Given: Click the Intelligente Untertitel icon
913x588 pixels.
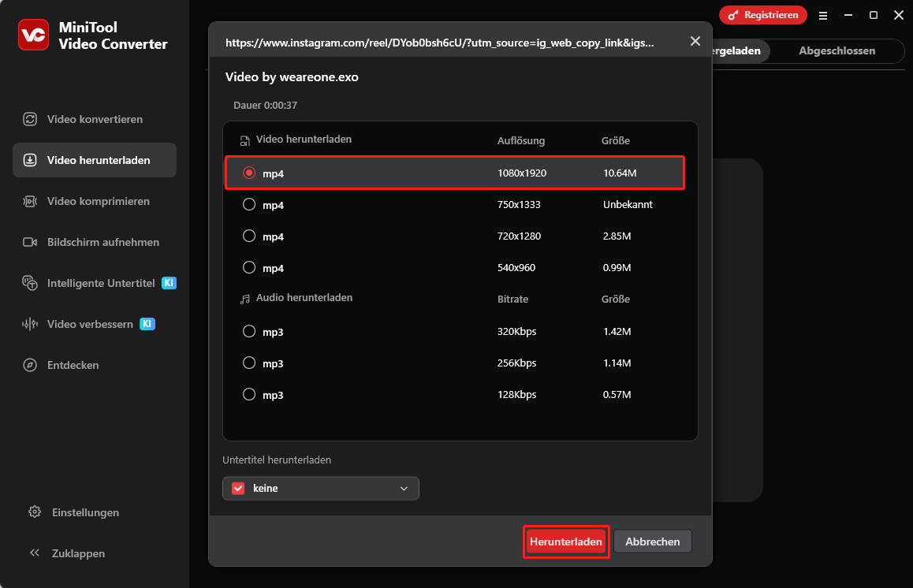Looking at the screenshot, I should [30, 283].
